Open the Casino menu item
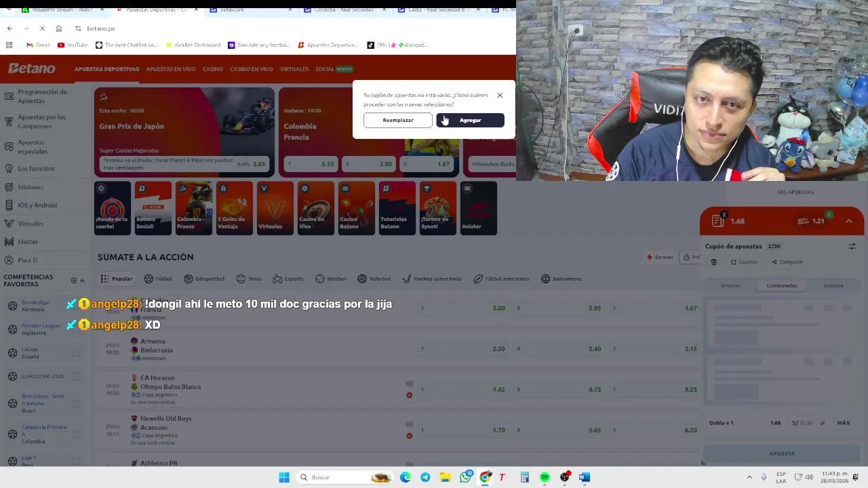Image resolution: width=868 pixels, height=488 pixels. point(213,69)
